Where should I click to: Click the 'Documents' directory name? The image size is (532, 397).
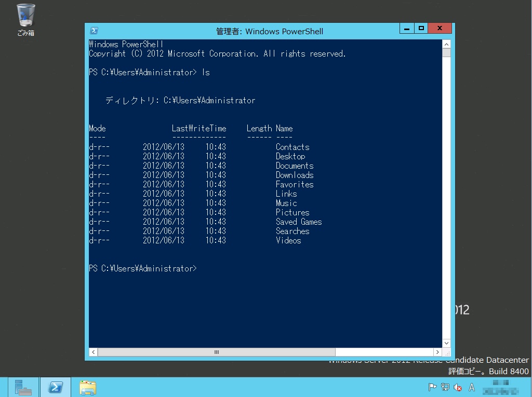click(x=295, y=166)
